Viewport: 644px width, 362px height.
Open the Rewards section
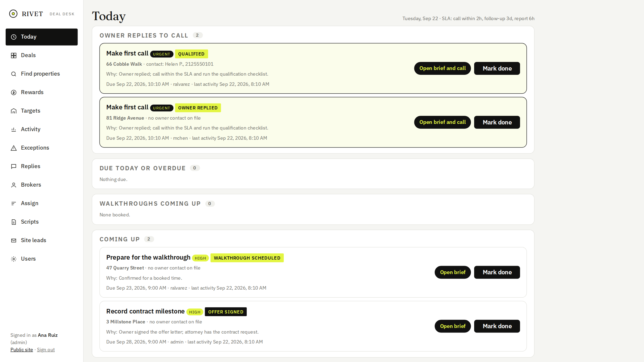pos(42,92)
